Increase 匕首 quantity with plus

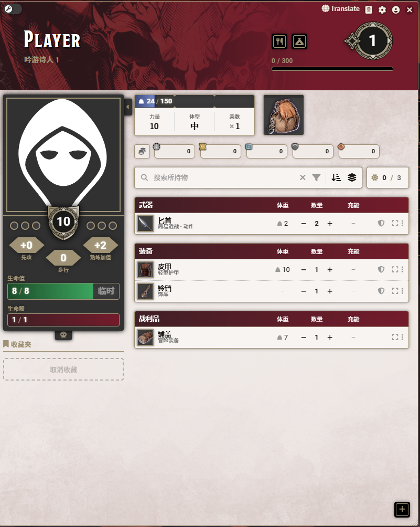coord(330,224)
